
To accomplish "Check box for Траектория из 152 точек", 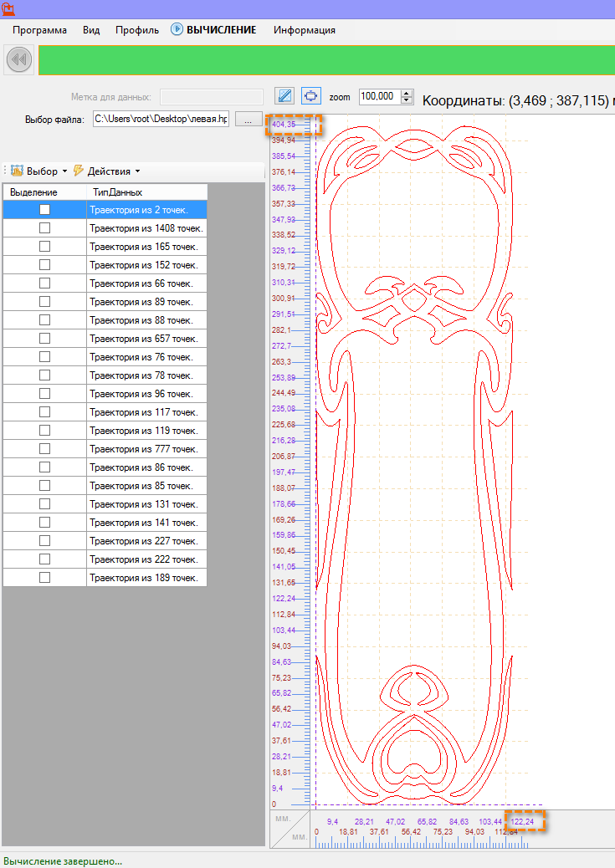I will click(x=45, y=264).
